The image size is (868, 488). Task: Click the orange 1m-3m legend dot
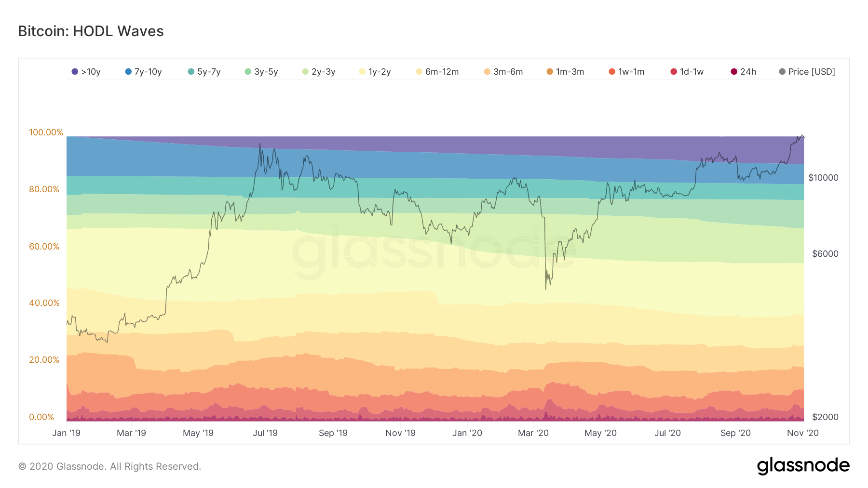(x=550, y=72)
